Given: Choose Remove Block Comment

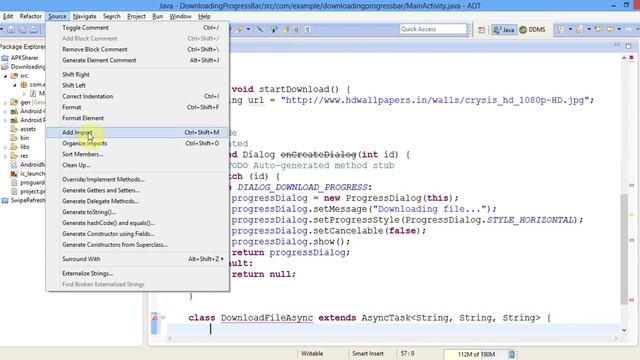Looking at the screenshot, I should coord(138,49).
